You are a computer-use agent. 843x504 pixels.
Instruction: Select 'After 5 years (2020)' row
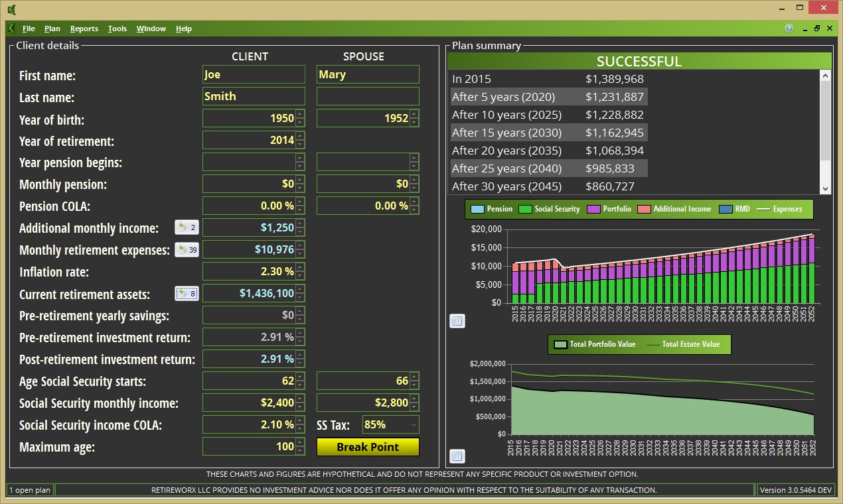[x=549, y=97]
